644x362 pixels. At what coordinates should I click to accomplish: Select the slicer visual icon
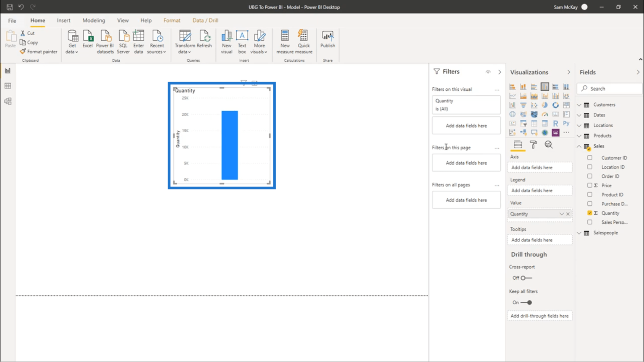click(x=523, y=123)
